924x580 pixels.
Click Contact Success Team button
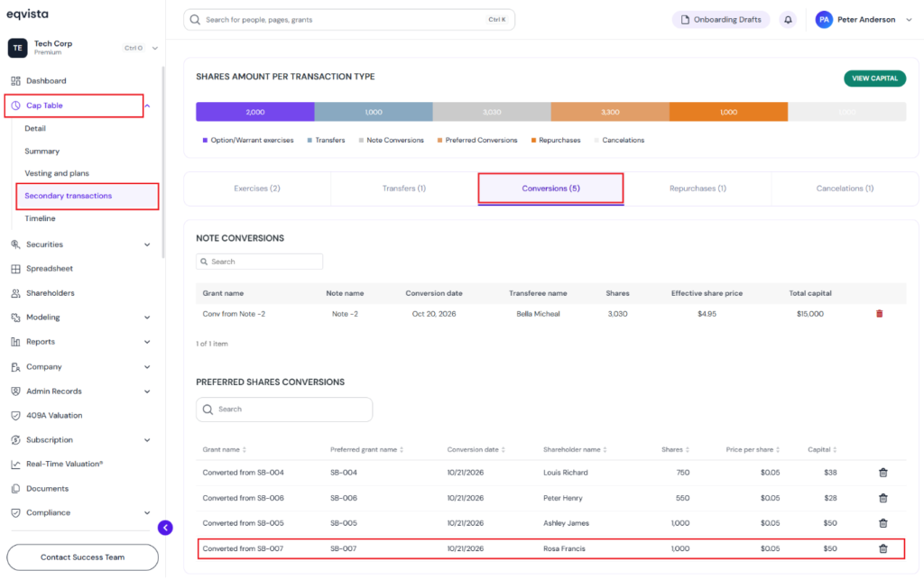[x=82, y=557]
